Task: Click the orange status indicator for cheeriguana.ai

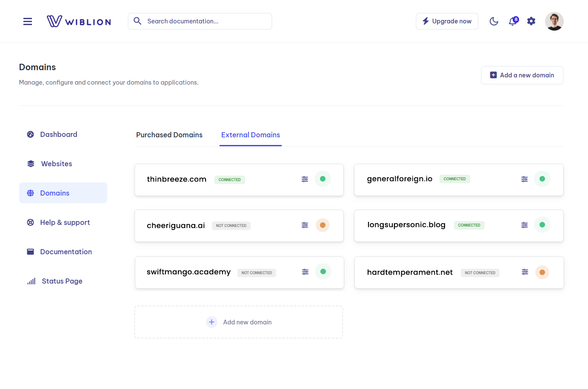Action: click(323, 225)
